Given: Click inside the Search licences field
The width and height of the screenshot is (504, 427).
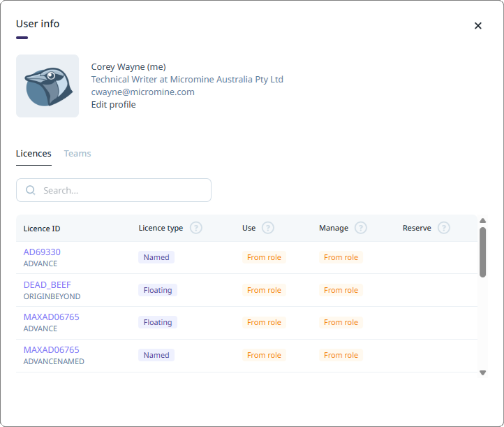Looking at the screenshot, I should click(x=114, y=190).
